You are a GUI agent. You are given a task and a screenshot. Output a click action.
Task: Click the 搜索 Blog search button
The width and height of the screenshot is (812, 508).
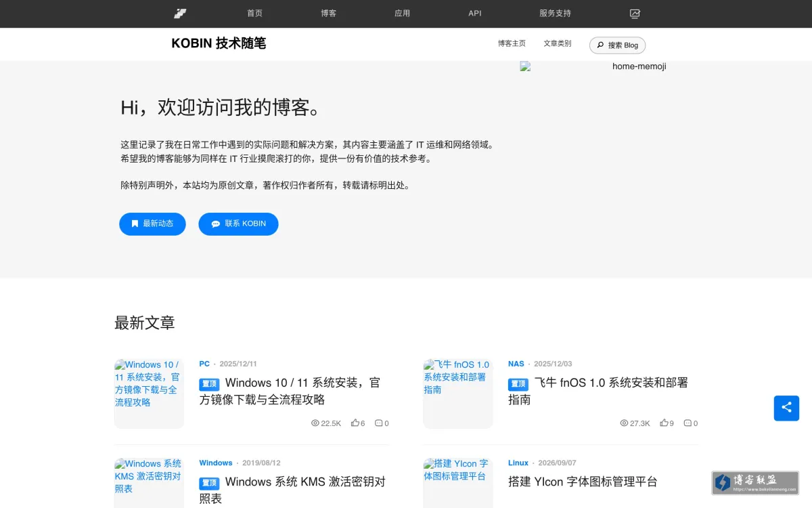point(617,45)
